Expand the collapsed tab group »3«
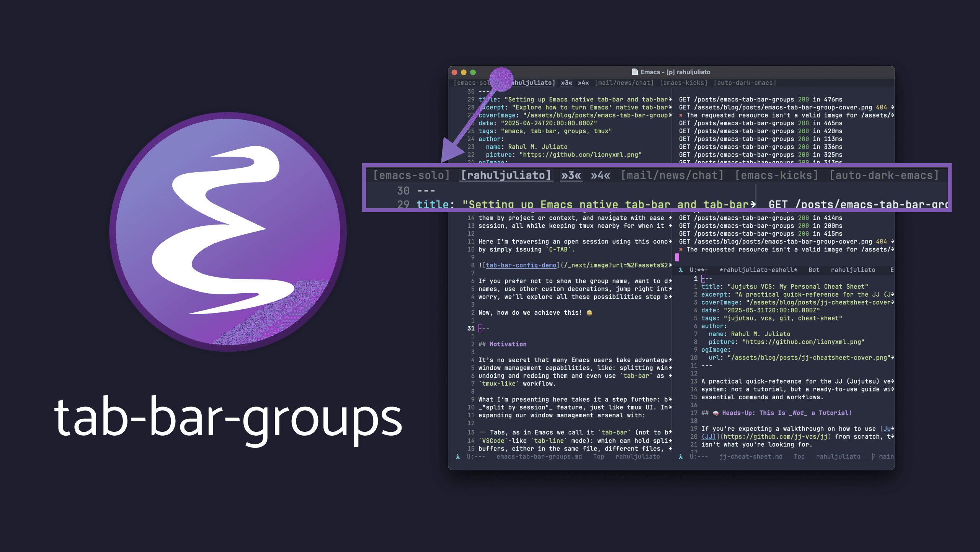Image resolution: width=980 pixels, height=552 pixels. (x=570, y=175)
